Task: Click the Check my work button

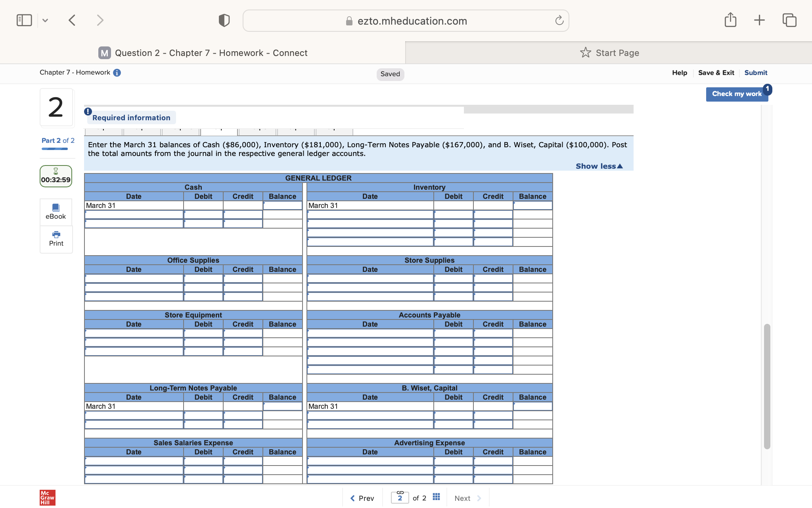Action: 737,94
